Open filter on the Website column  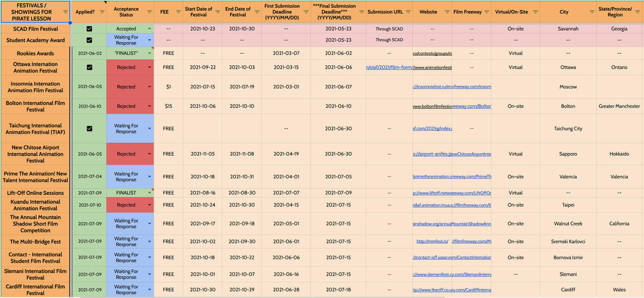(x=447, y=12)
